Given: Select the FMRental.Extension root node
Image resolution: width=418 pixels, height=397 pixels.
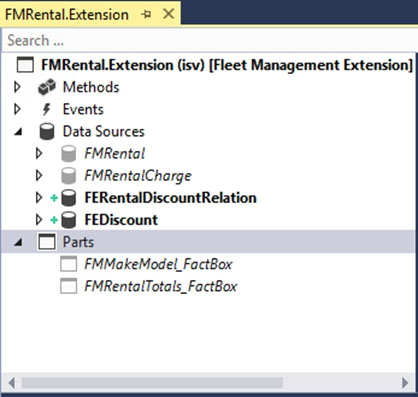Looking at the screenshot, I should pyautogui.click(x=227, y=65).
